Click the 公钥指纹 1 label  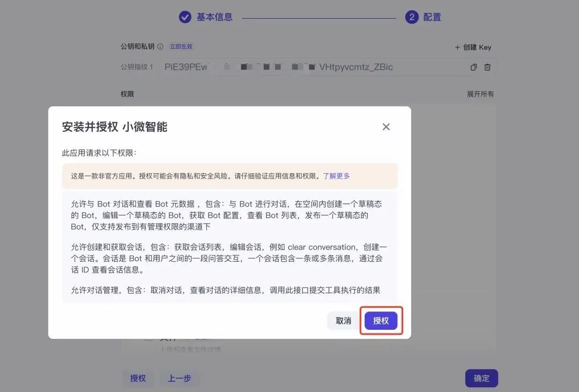click(137, 67)
